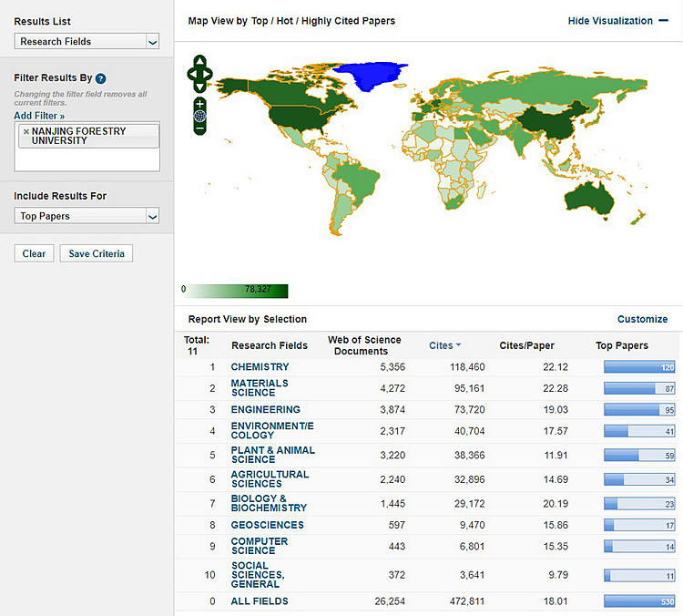Open the Add Filter link
Screen dimensions: 683x616
point(39,117)
